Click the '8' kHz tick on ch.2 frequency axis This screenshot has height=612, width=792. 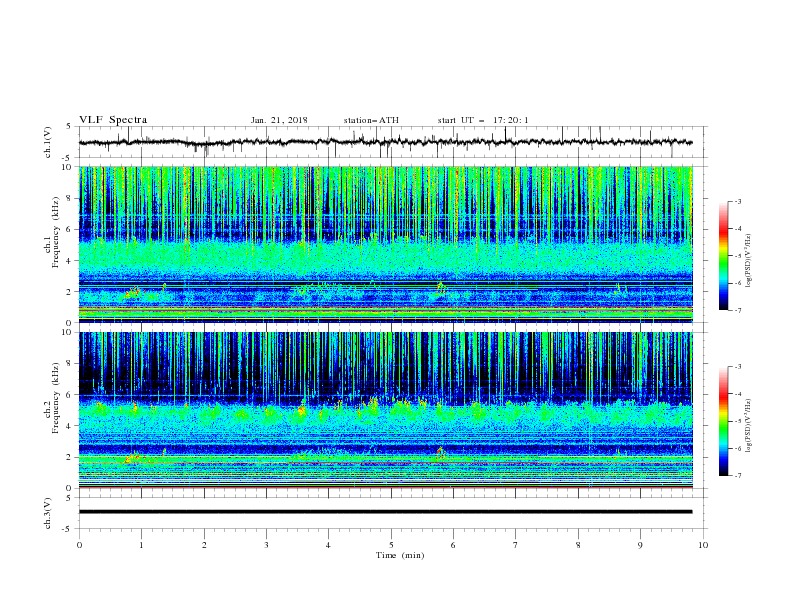click(x=70, y=364)
